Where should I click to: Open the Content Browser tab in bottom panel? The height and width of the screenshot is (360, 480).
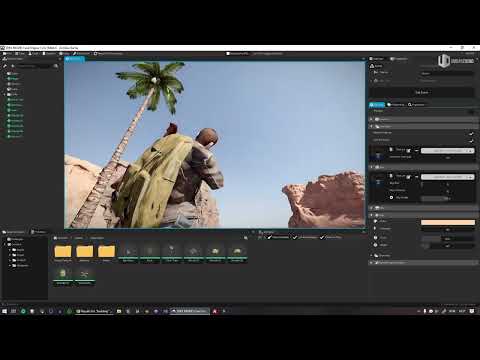[14, 232]
